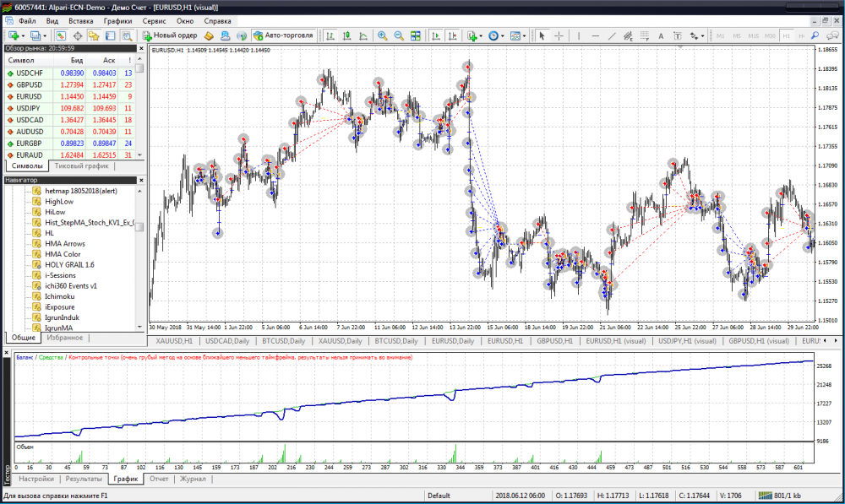Viewport: 845px width, 504px height.
Task: Expand the periods dropdown arrow
Action: pos(502,36)
